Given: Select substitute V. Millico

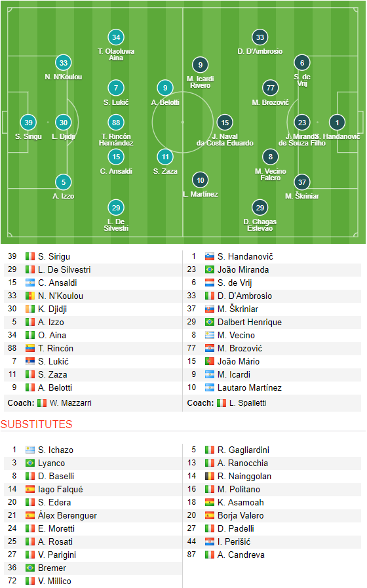Looking at the screenshot, I should click(x=54, y=581).
